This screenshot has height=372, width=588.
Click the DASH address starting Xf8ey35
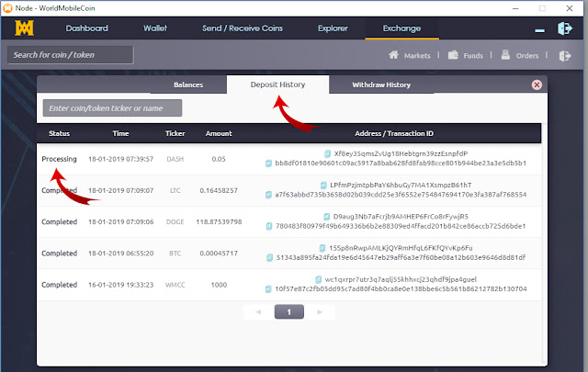(x=401, y=153)
